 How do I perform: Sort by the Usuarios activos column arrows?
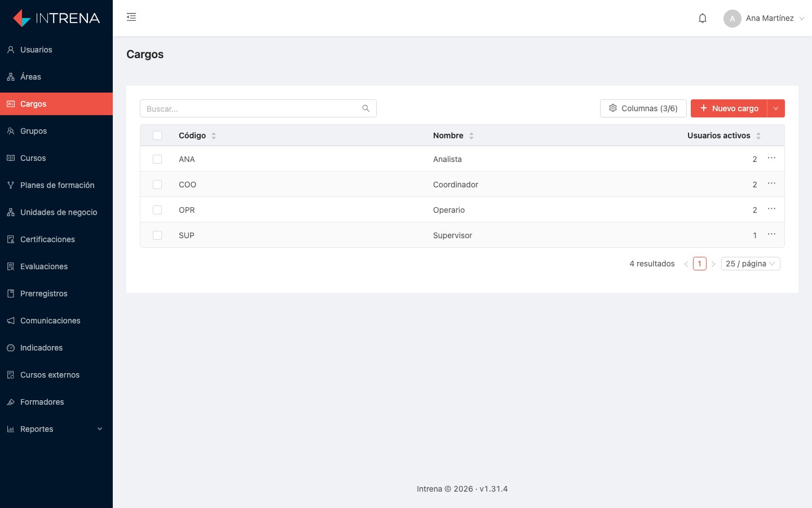point(758,135)
